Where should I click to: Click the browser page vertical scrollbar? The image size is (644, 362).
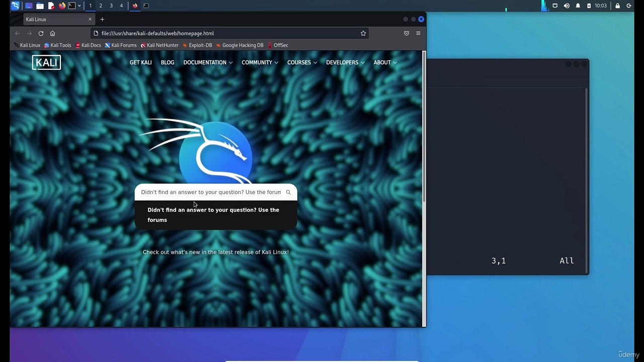pos(424,126)
